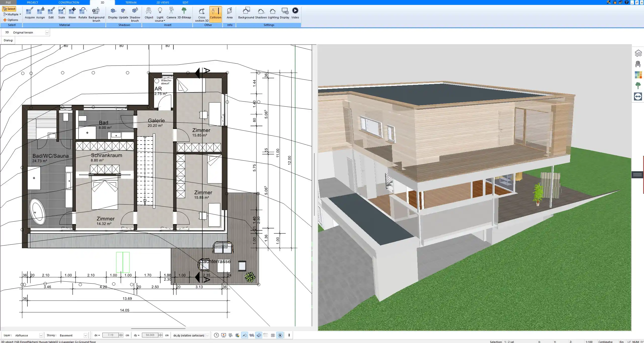Select the Collision tool in the Other group
The height and width of the screenshot is (343, 644).
215,14
